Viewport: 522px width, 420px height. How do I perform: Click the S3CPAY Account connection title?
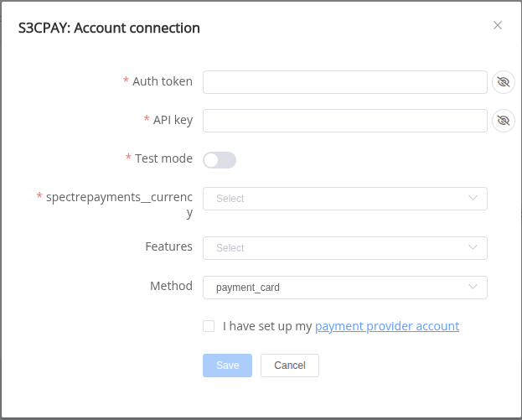[109, 28]
